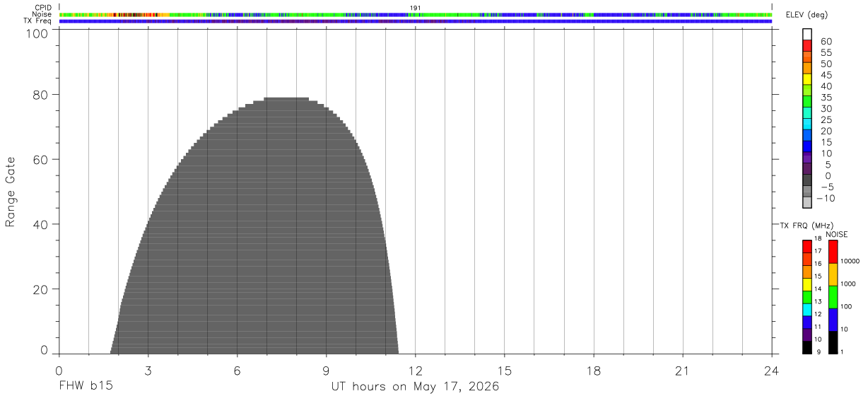Click the ELEV colorbar label -10
The width and height of the screenshot is (868, 401).
824,199
